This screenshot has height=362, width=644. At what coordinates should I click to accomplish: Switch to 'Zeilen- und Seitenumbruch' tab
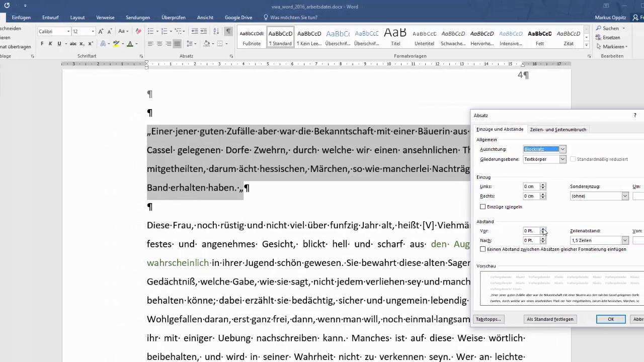coord(558,130)
